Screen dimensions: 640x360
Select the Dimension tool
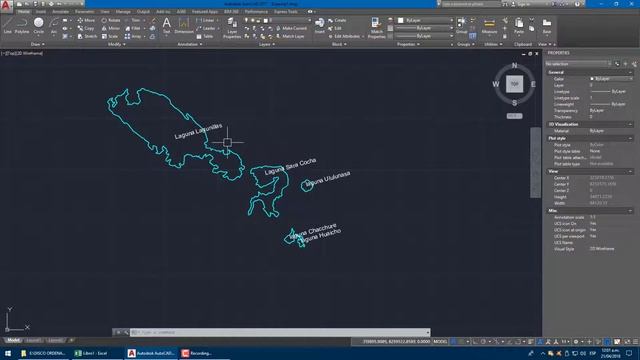coord(184,25)
